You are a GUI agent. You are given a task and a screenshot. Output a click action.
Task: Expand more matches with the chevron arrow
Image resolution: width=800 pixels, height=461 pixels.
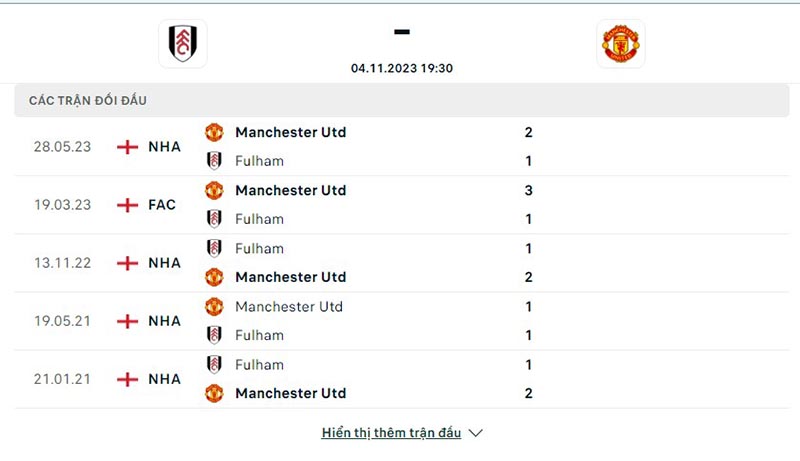(476, 433)
